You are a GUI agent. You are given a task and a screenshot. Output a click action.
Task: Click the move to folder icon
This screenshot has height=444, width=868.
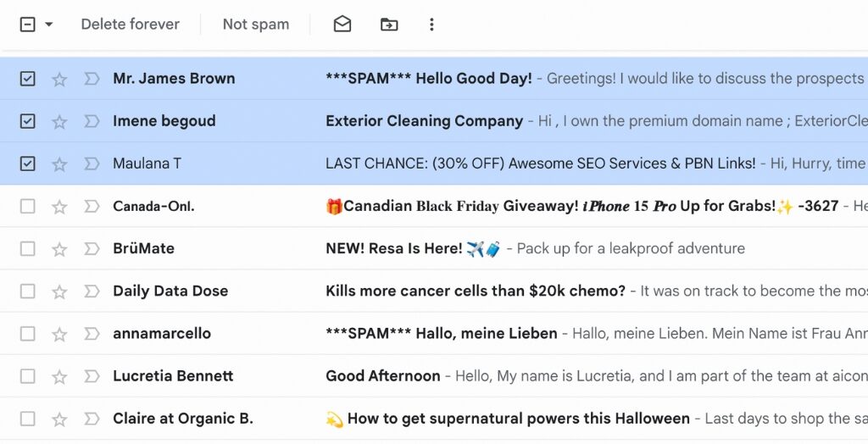[389, 25]
